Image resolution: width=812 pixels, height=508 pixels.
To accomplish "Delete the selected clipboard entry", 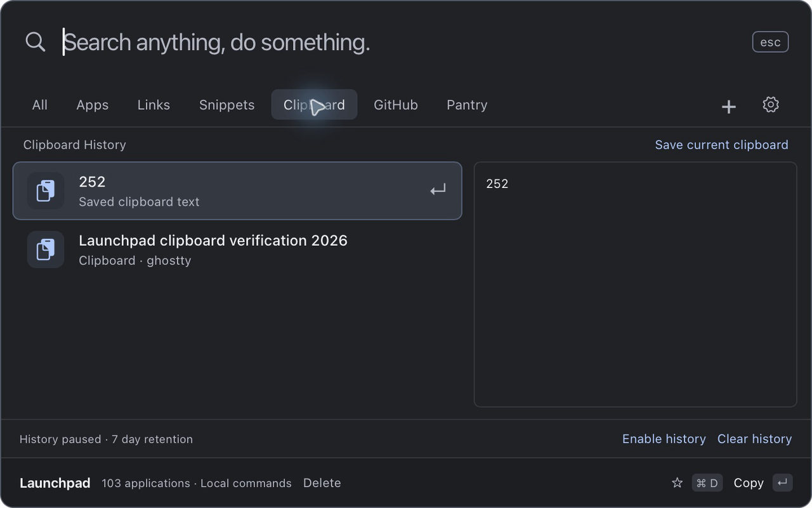I will [x=322, y=483].
